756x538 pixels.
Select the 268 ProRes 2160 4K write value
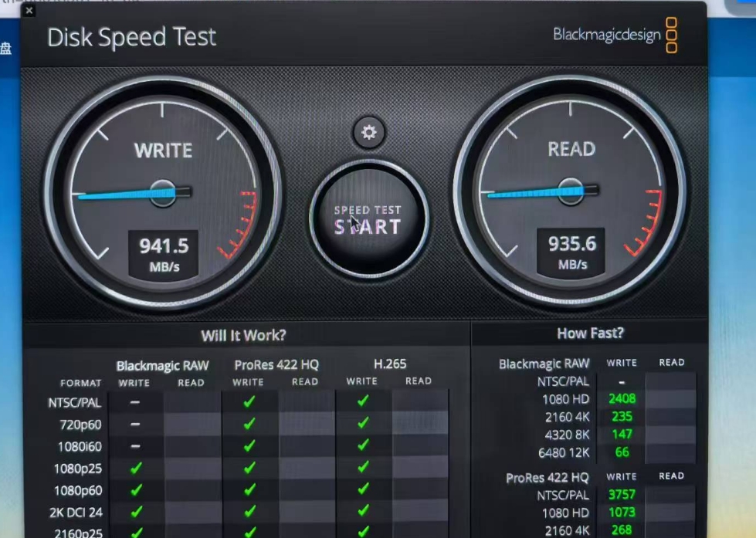pyautogui.click(x=622, y=530)
